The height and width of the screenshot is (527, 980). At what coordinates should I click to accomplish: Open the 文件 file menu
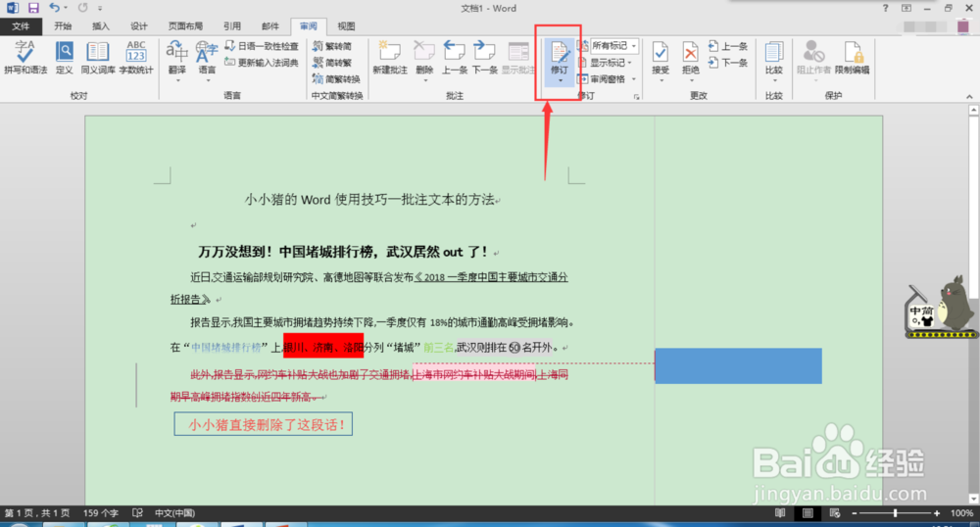click(x=21, y=26)
